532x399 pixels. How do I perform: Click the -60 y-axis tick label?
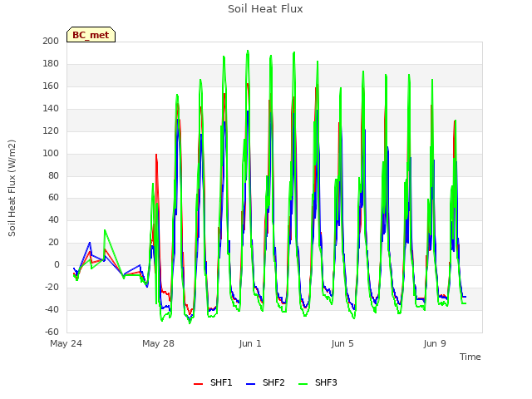point(52,332)
